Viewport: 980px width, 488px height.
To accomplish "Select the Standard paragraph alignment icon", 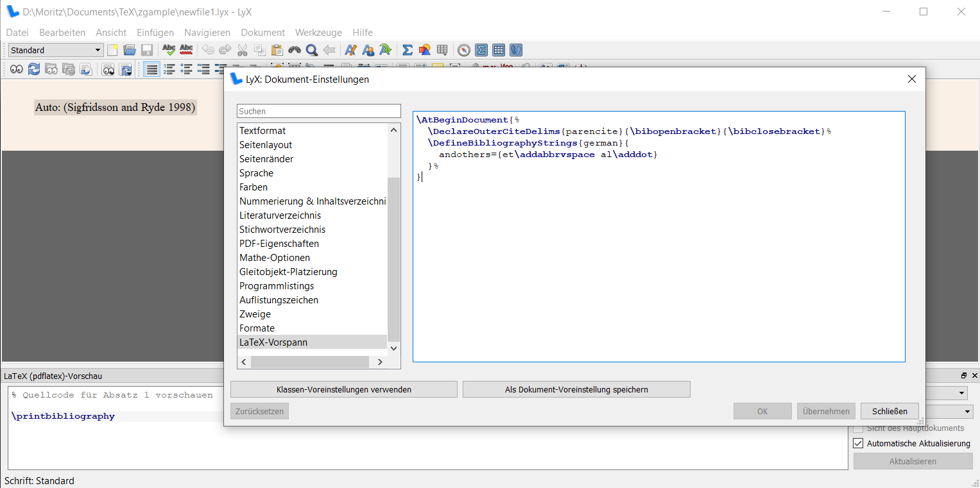I will tap(151, 69).
